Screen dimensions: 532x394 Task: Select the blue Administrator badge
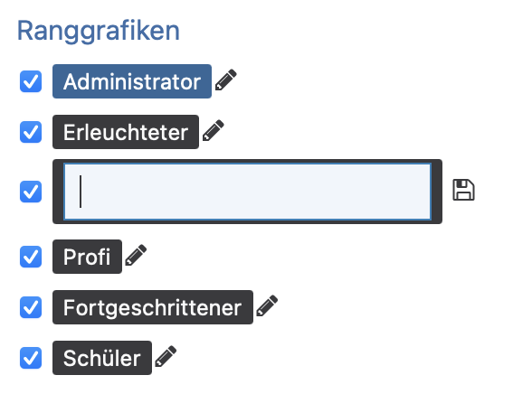(x=132, y=81)
